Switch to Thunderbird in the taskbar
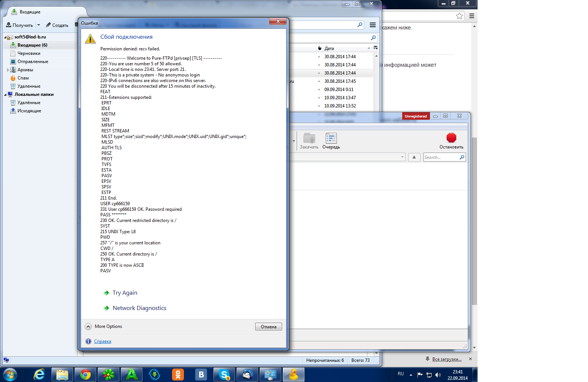Image resolution: width=588 pixels, height=382 pixels. [x=247, y=375]
